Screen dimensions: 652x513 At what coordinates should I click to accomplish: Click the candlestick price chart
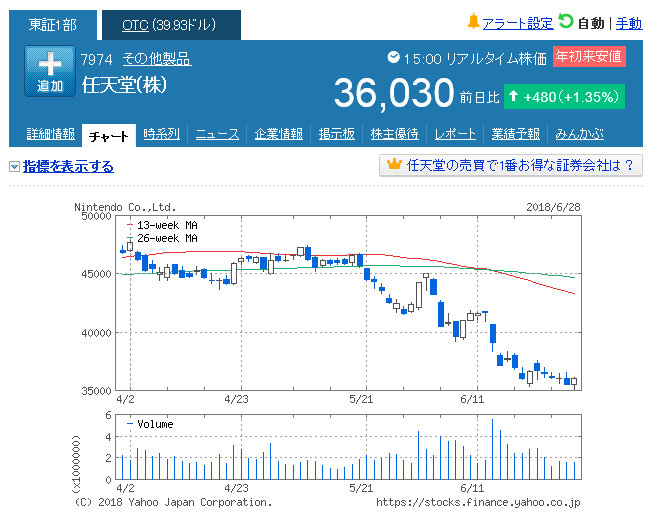click(x=348, y=303)
